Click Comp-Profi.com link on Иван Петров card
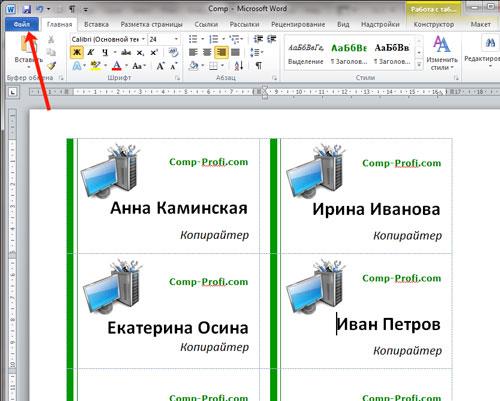 click(402, 278)
